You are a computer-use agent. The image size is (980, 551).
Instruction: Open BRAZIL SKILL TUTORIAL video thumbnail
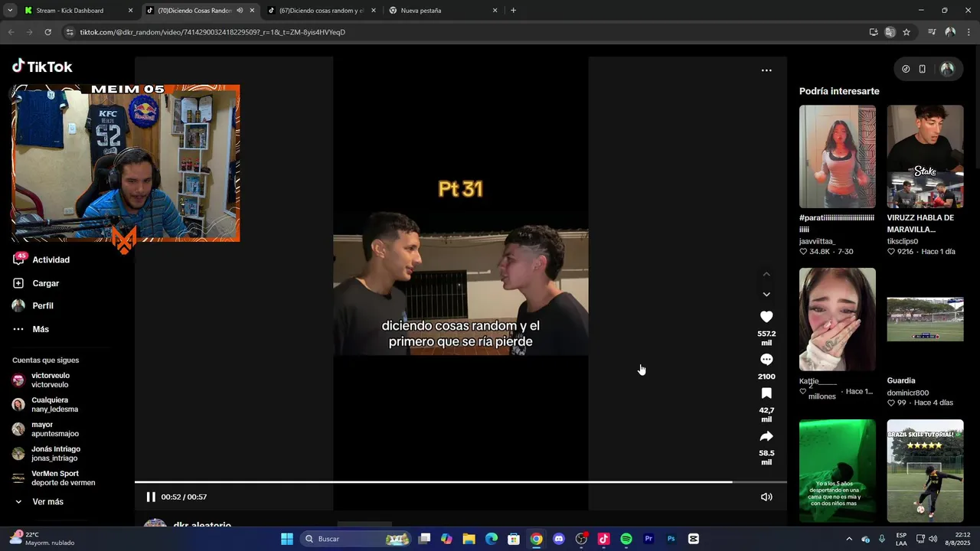[925, 471]
